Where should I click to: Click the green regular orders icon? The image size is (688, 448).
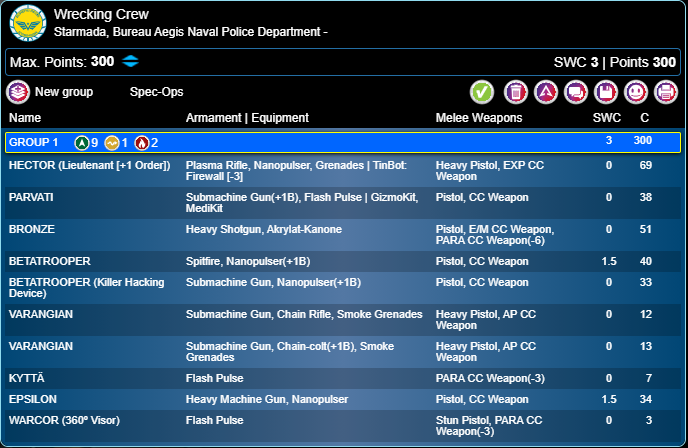(82, 143)
